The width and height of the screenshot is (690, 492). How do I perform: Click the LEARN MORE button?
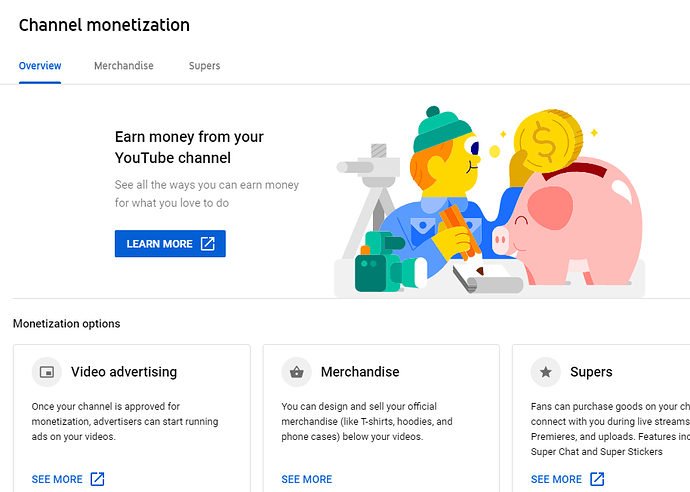pyautogui.click(x=170, y=243)
